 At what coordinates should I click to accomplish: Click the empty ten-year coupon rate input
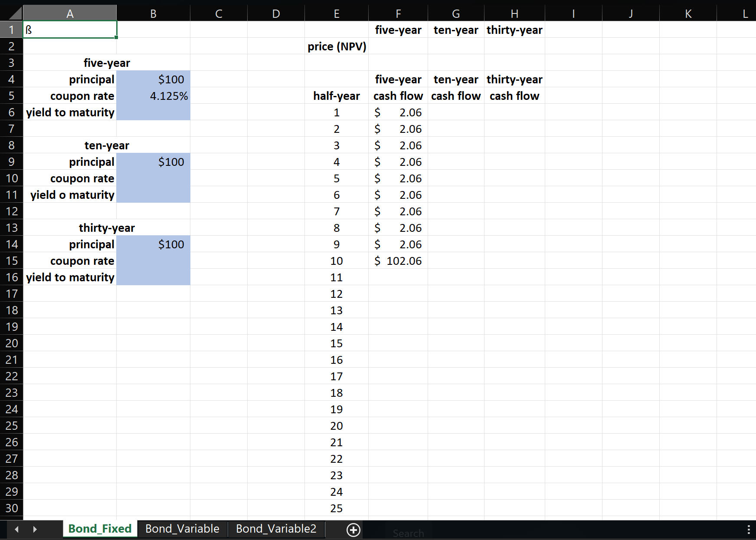[x=153, y=178]
